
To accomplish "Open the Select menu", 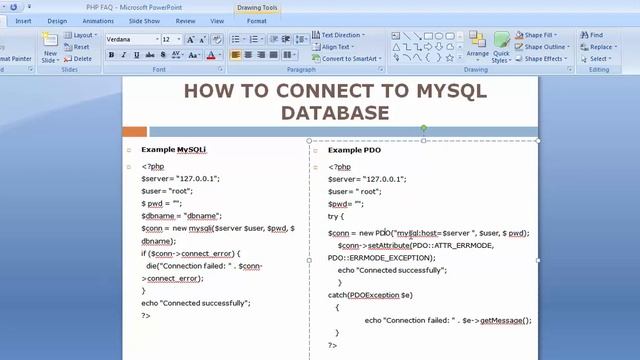I will tap(596, 59).
